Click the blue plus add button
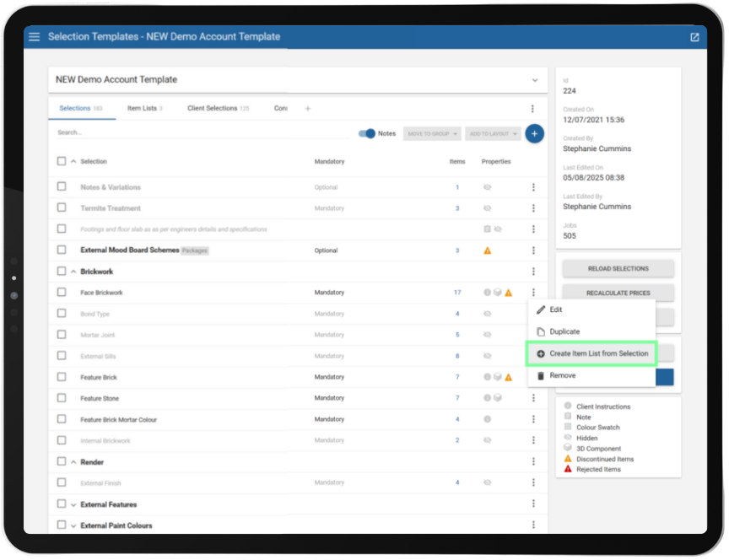 click(533, 133)
